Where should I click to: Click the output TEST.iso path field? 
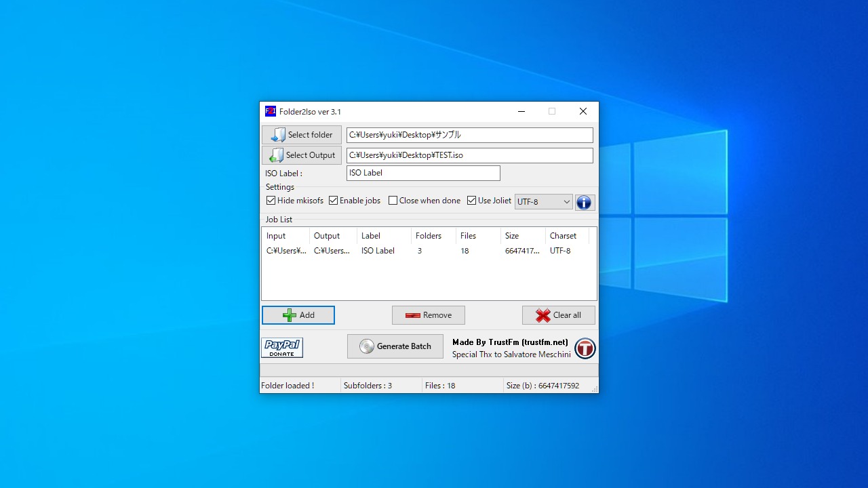[470, 155]
